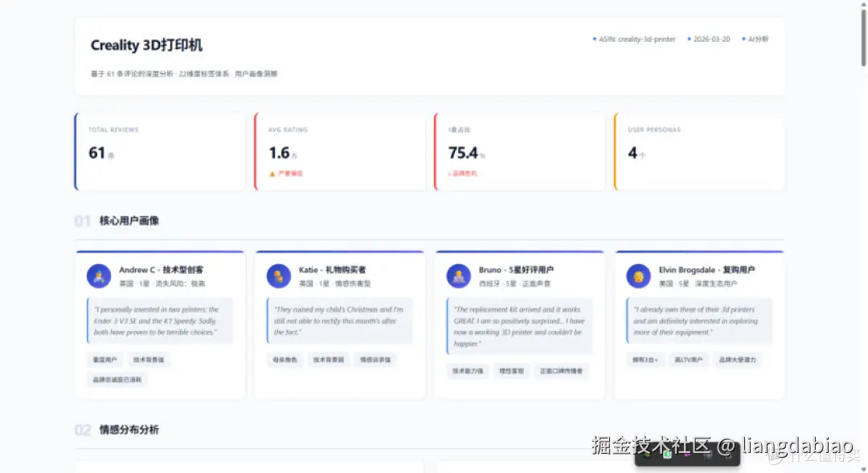
Task: Select the TOTAL REVIEWS stat card
Action: pyautogui.click(x=159, y=152)
